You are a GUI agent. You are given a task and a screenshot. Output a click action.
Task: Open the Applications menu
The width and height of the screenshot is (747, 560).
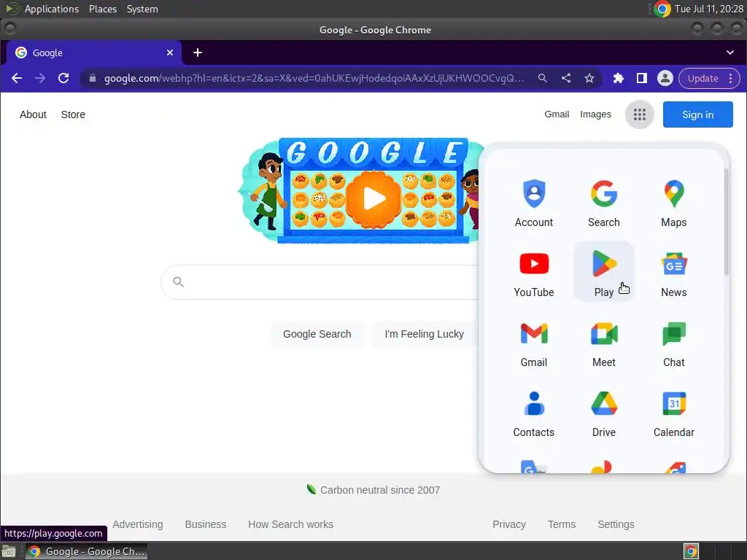click(x=52, y=9)
